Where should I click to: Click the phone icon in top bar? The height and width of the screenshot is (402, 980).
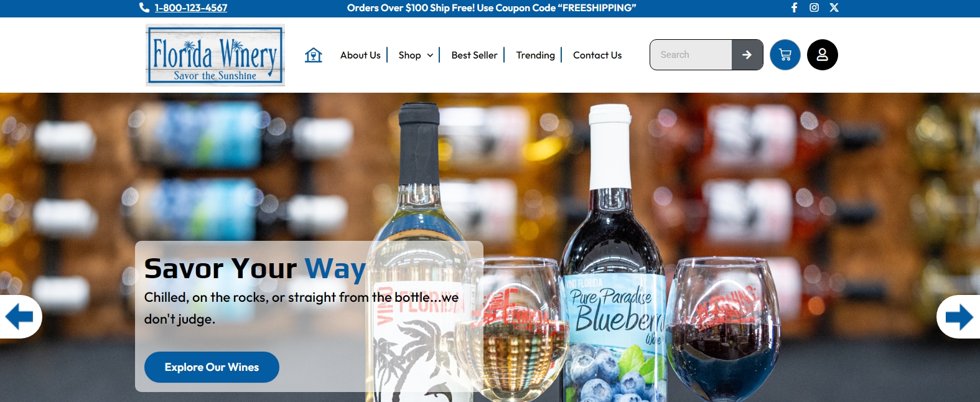click(144, 7)
